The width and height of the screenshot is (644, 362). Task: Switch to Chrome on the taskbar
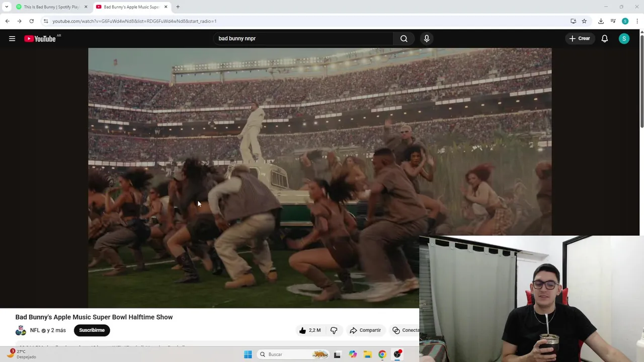(x=382, y=354)
